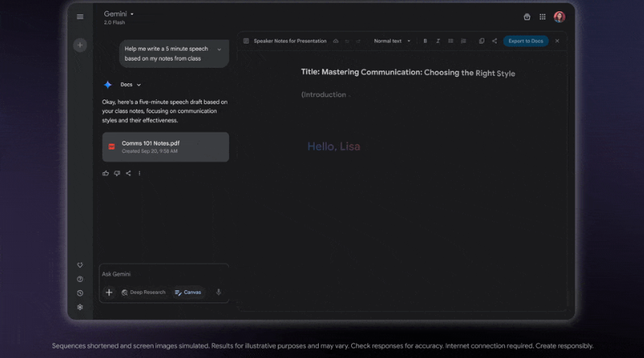
Task: Toggle italic formatting
Action: click(438, 41)
